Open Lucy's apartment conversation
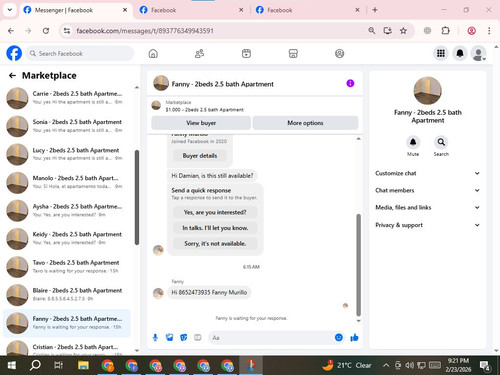Image resolution: width=500 pixels, height=375 pixels. 67,154
